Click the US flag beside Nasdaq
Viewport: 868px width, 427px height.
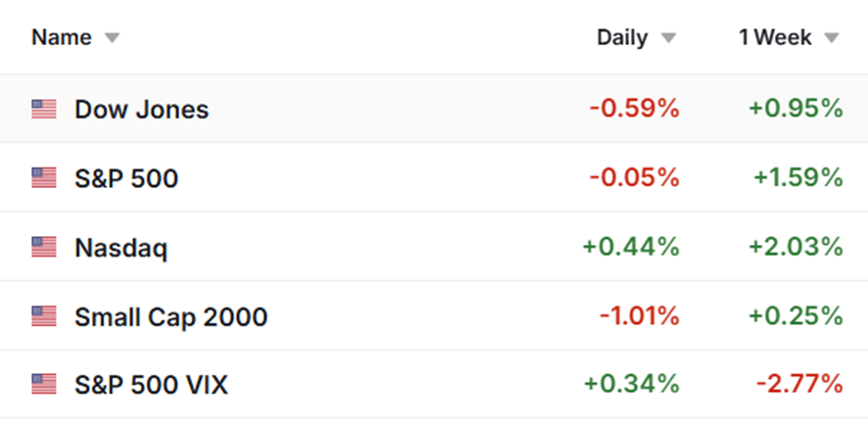[44, 247]
